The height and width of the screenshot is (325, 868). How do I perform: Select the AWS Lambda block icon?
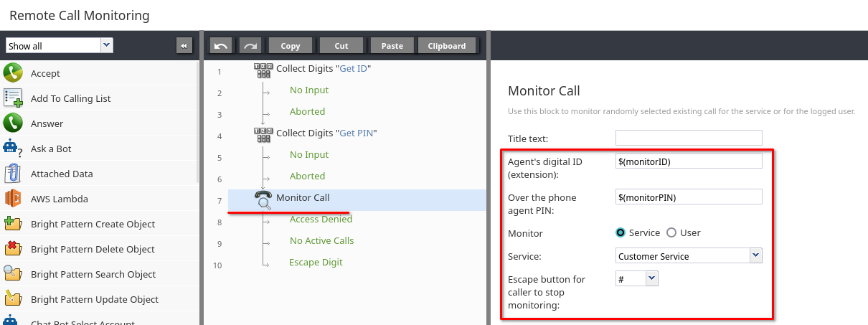pos(13,199)
